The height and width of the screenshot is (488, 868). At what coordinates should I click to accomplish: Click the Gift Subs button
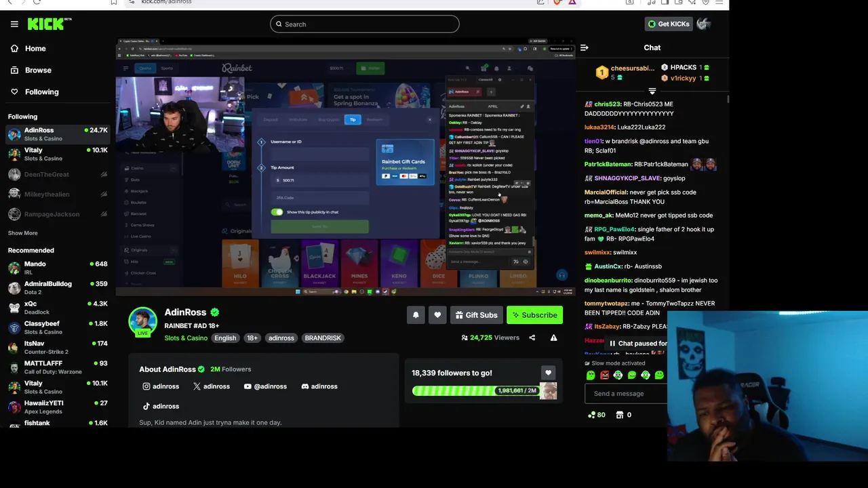[x=476, y=314]
